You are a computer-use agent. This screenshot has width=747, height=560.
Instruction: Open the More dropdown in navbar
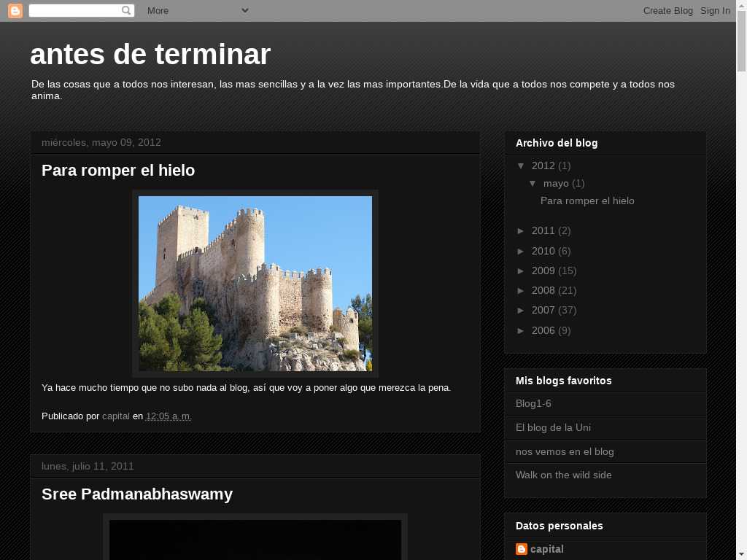point(198,10)
